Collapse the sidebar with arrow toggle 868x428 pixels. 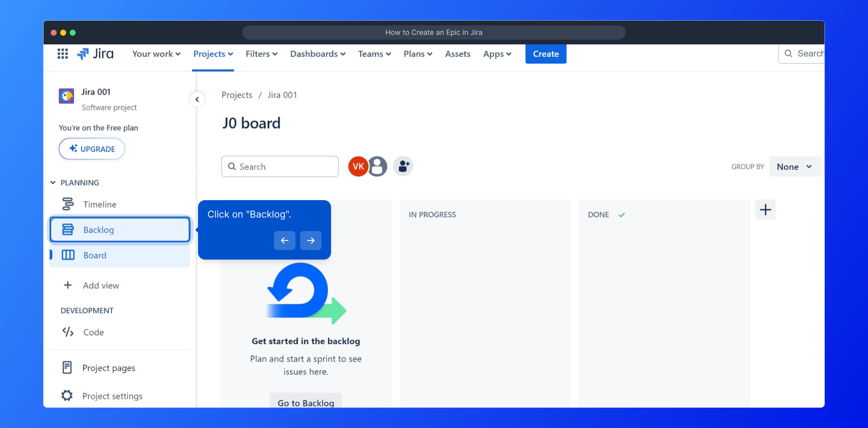pyautogui.click(x=197, y=99)
